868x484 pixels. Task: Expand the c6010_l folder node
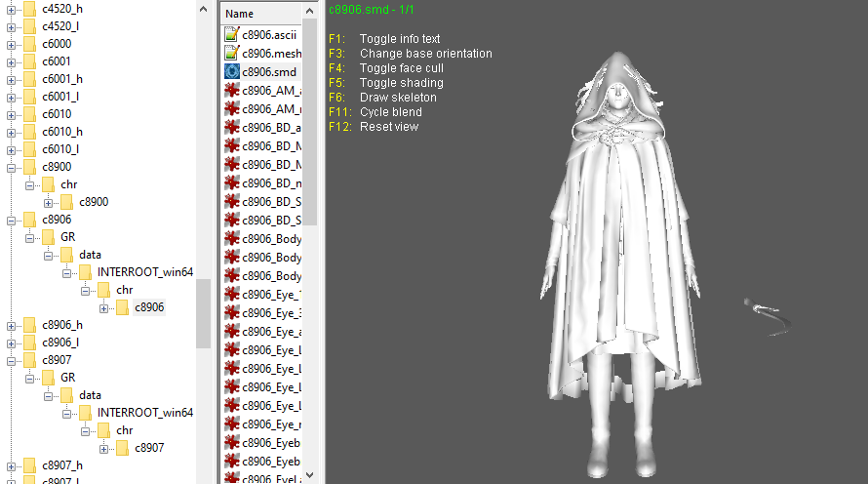point(11,150)
